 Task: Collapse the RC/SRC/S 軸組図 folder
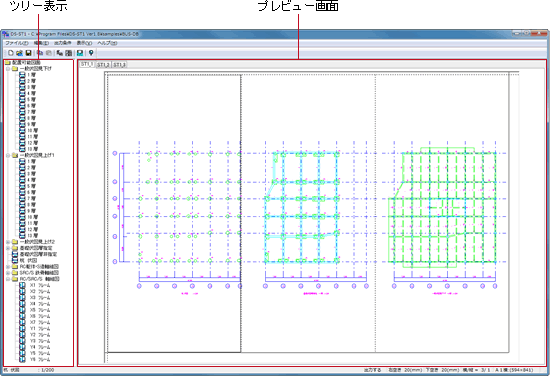[x=8, y=279]
